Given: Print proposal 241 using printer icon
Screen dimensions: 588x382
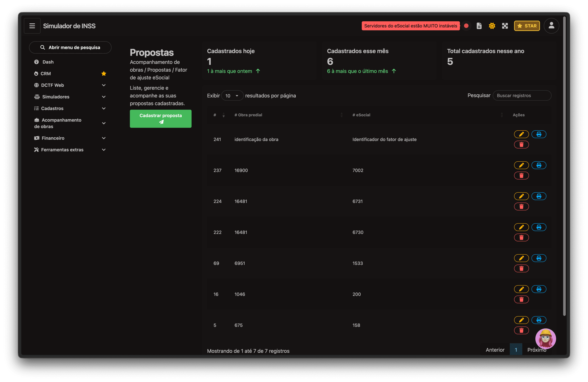Looking at the screenshot, I should click(x=539, y=134).
